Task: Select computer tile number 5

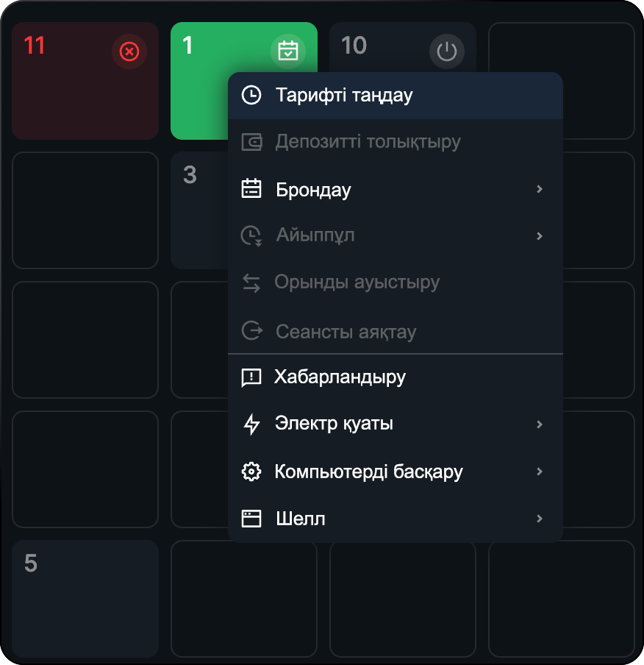Action: (x=85, y=599)
